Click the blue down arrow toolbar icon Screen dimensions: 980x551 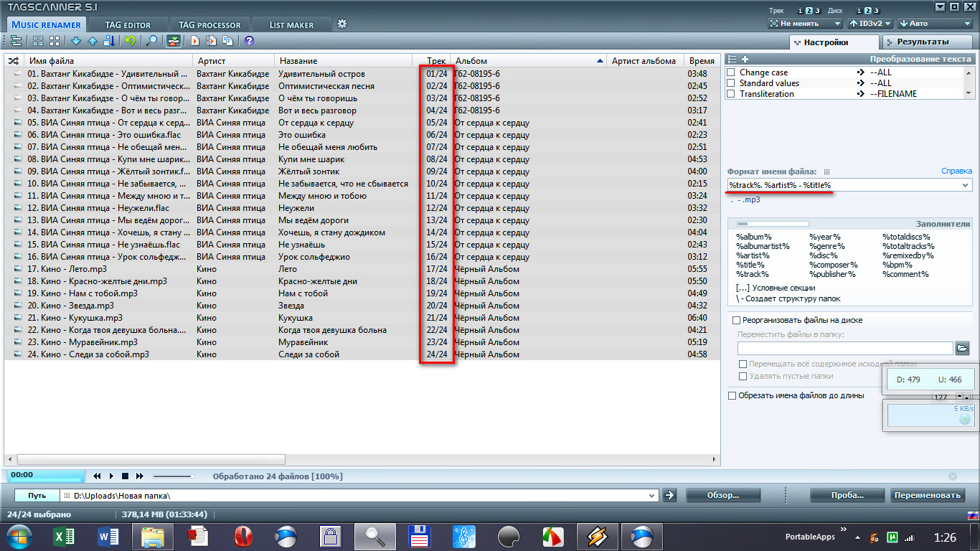pos(75,41)
